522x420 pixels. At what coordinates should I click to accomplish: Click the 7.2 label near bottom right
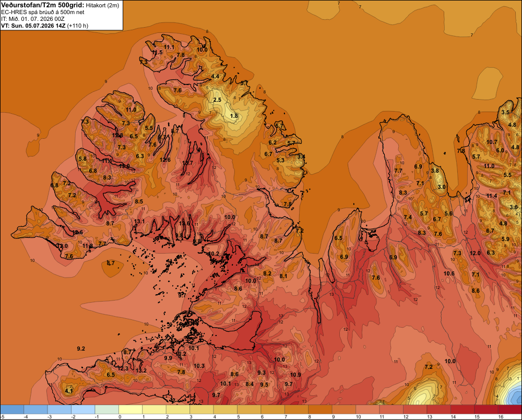pyautogui.click(x=429, y=367)
